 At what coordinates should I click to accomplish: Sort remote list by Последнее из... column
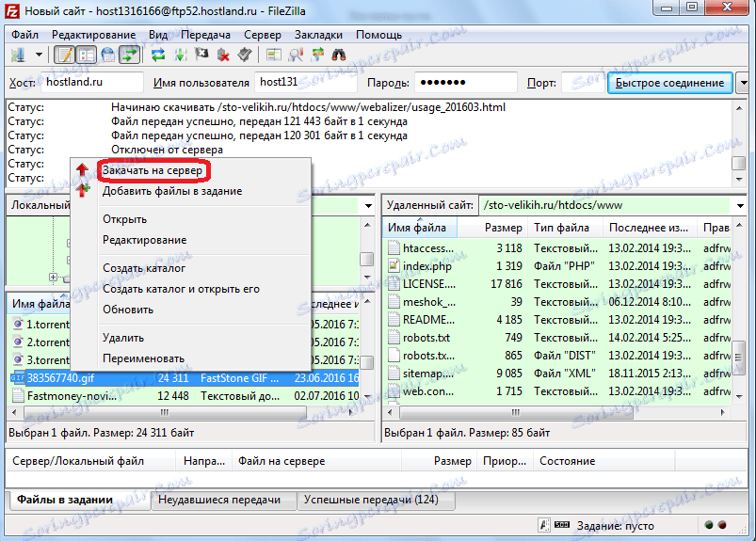pyautogui.click(x=650, y=228)
